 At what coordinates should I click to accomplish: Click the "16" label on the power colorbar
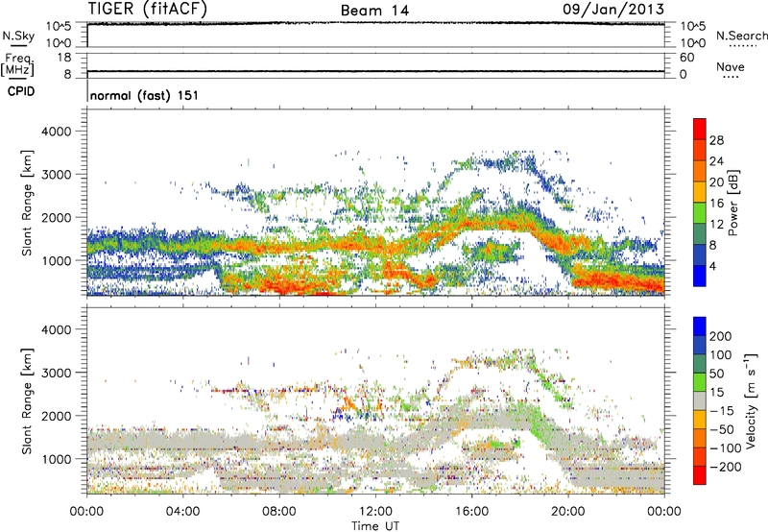[x=716, y=204]
